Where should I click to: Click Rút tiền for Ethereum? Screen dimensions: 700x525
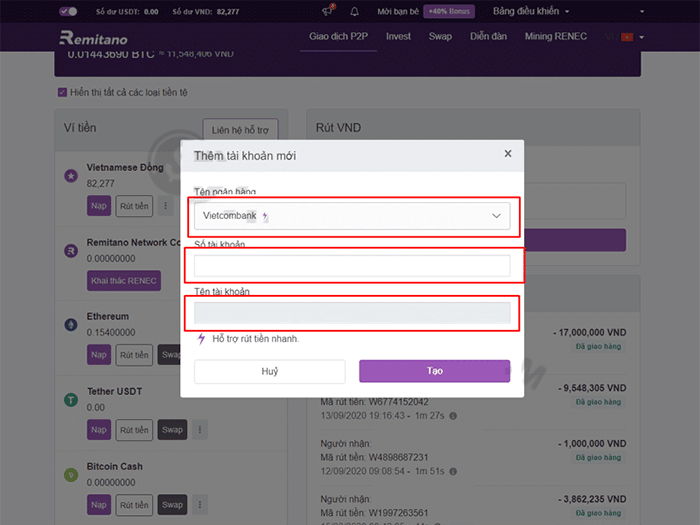pyautogui.click(x=134, y=355)
